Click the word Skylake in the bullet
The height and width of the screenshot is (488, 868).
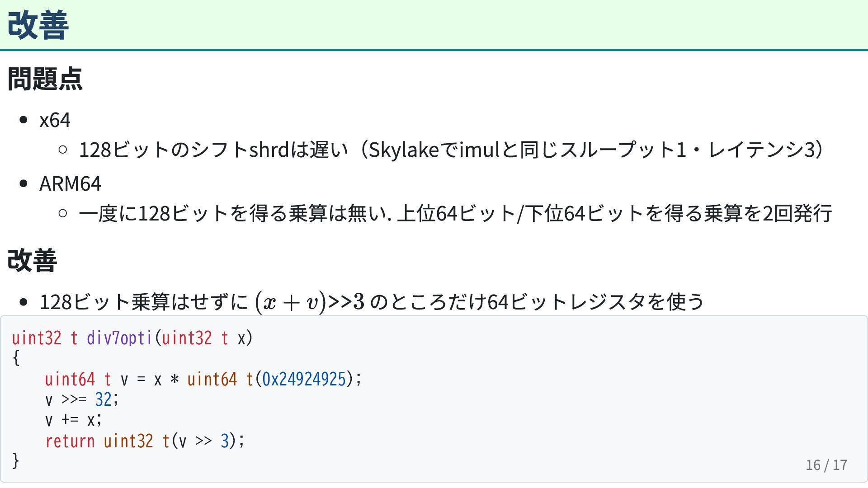404,150
